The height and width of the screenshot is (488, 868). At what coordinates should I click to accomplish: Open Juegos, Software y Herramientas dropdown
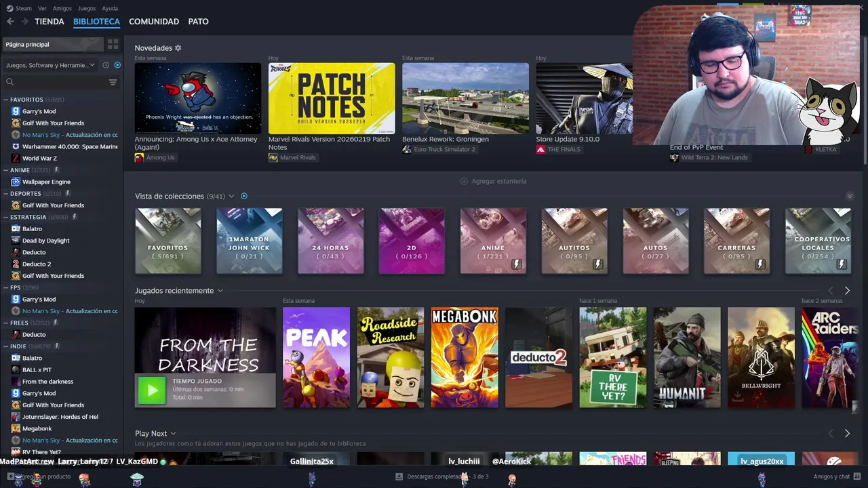pos(51,65)
